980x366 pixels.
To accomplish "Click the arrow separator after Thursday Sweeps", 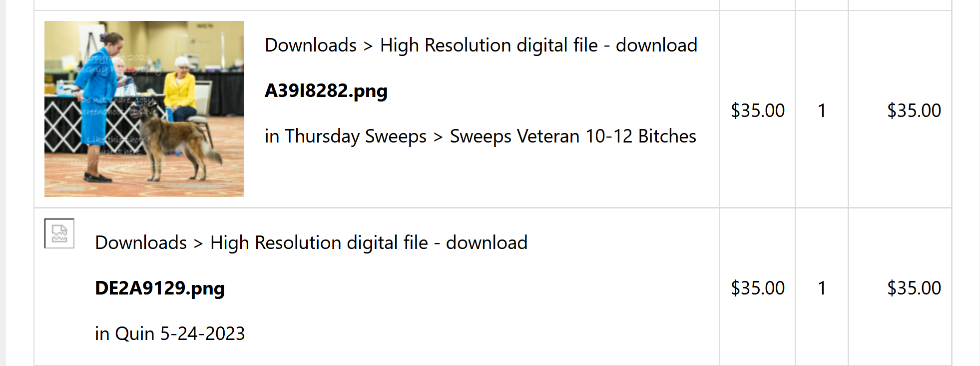I will click(438, 137).
